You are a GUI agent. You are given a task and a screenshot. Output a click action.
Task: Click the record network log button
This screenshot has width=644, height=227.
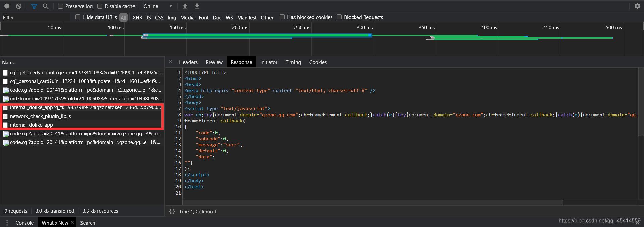pos(7,6)
